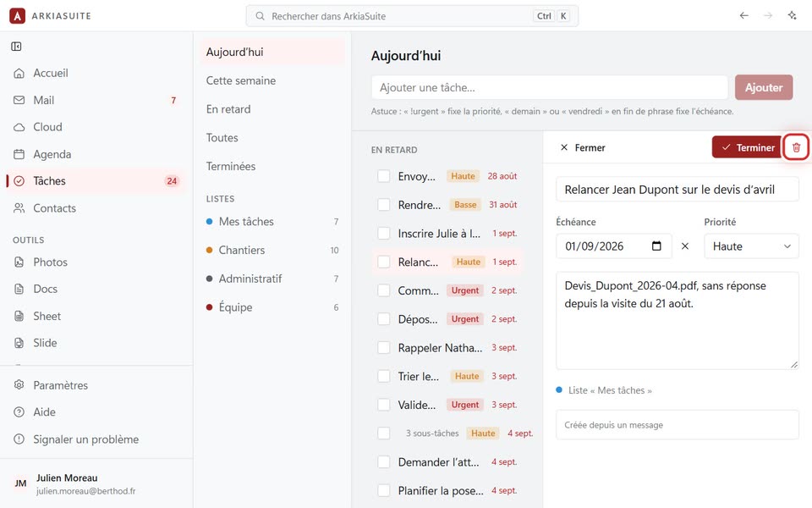Tick the checkbox for Inscrire Julie task
Screen dimensions: 812x508
[x=384, y=234]
